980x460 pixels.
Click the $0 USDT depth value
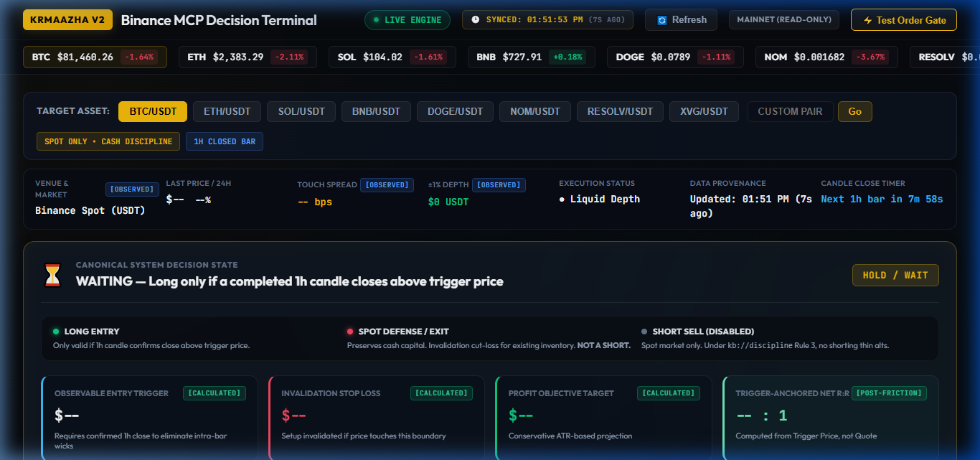[448, 202]
